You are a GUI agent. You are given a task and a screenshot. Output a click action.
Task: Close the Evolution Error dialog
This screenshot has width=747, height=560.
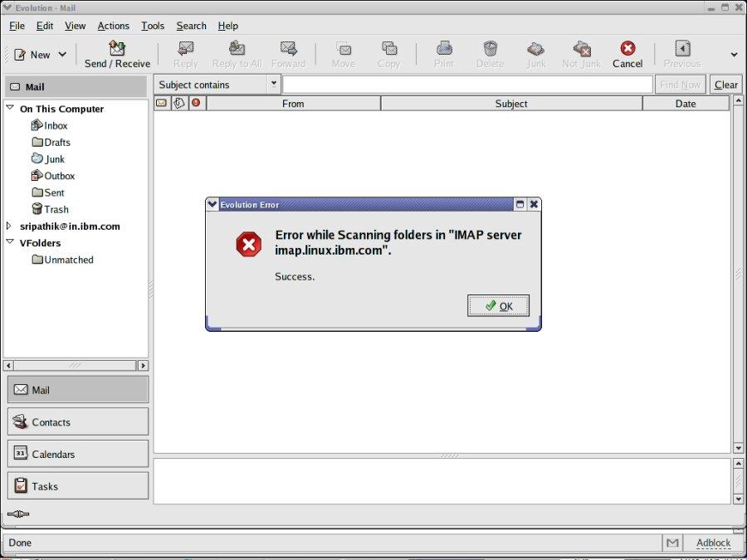pos(534,204)
